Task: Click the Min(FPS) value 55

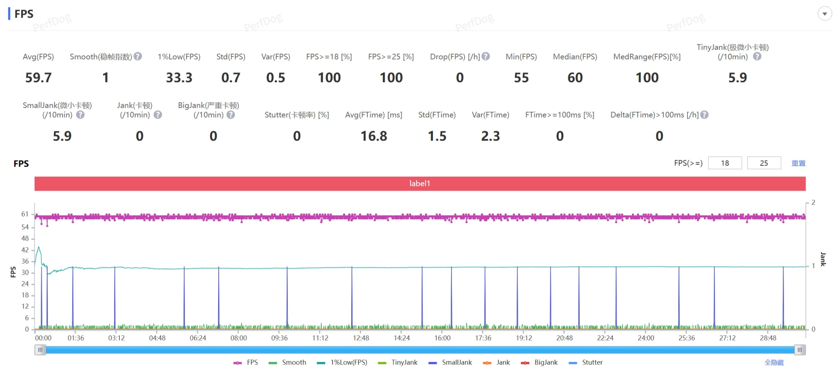Action: point(521,78)
